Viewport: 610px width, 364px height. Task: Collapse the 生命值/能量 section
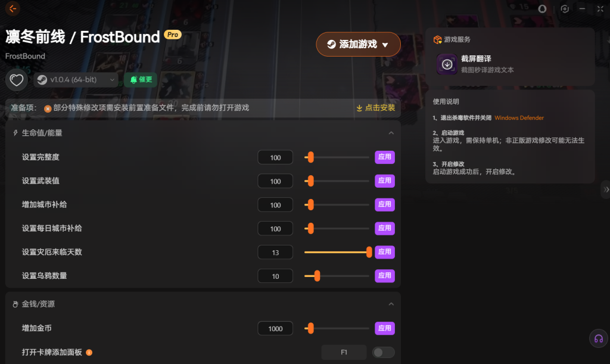click(x=391, y=133)
